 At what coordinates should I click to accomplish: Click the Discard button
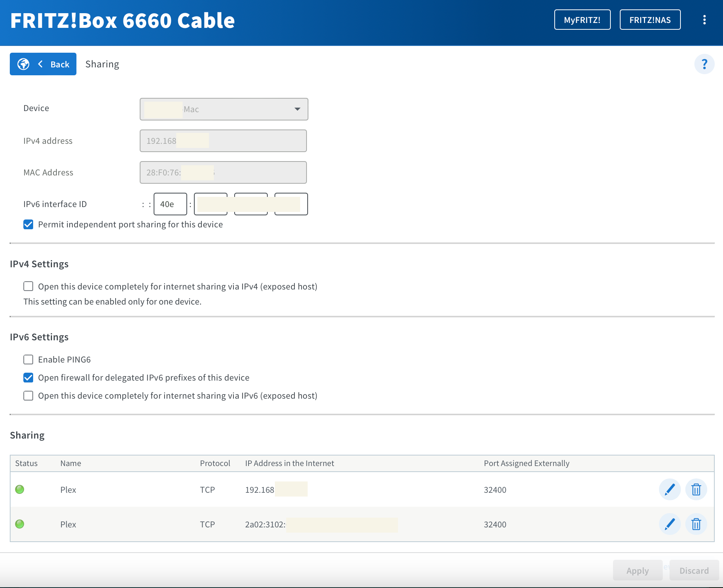point(694,571)
